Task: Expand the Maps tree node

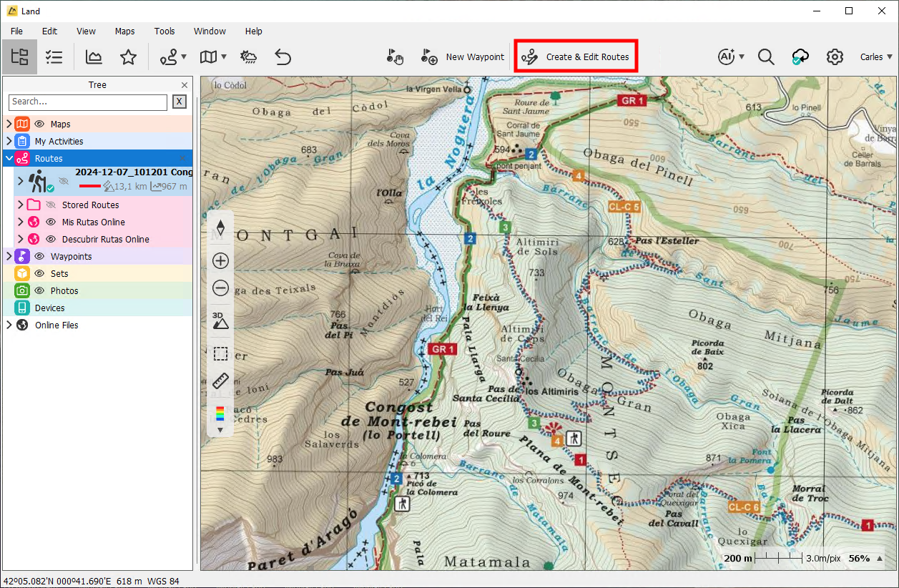Action: (x=9, y=124)
